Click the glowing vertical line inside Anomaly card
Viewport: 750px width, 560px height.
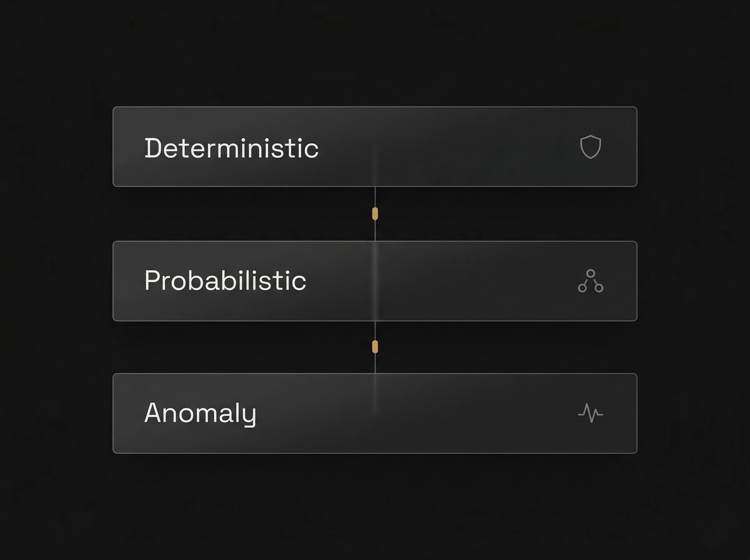375,397
